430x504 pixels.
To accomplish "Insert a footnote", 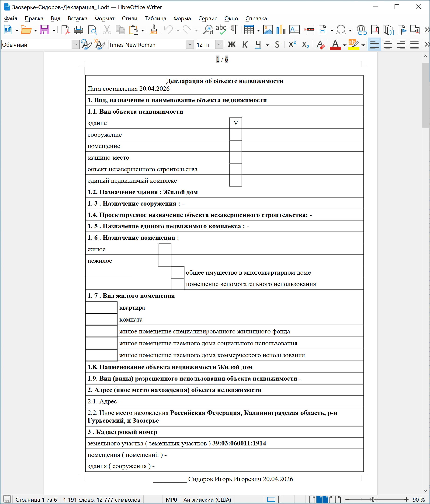I will click(375, 30).
